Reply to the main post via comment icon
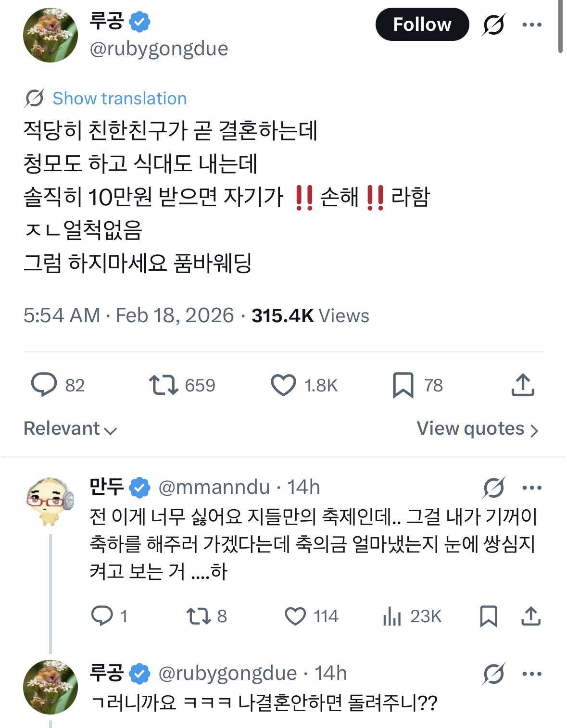 [44, 385]
